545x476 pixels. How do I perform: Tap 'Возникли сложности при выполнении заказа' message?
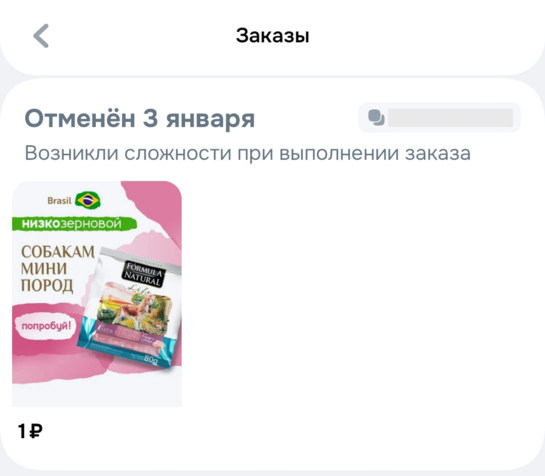point(247,153)
